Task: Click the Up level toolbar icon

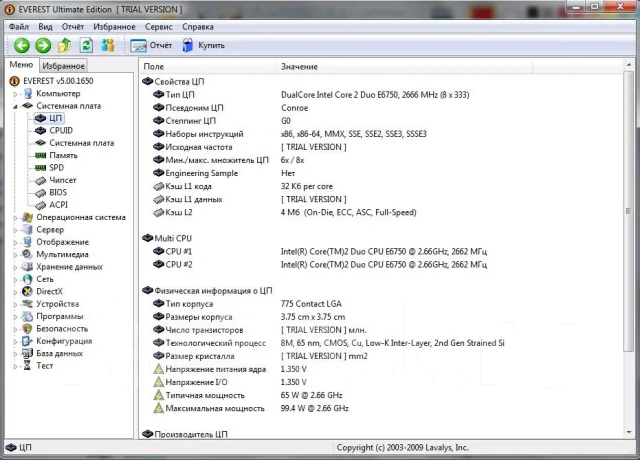Action: tap(64, 45)
